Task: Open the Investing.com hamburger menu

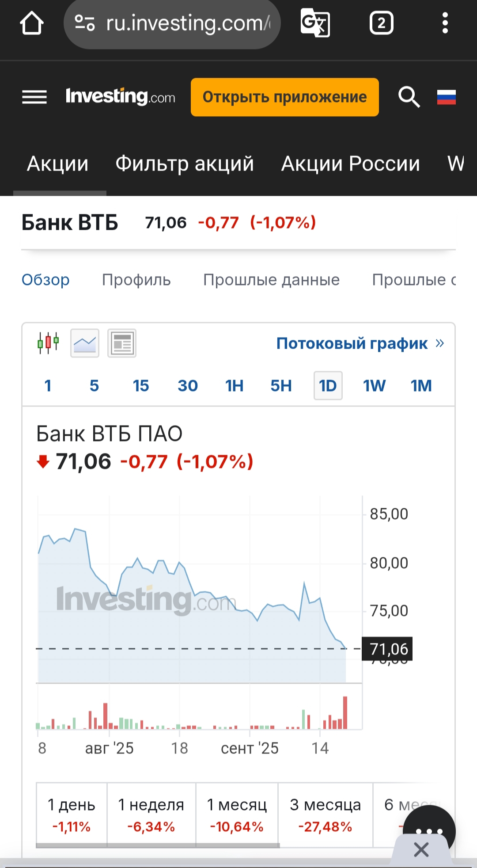Action: click(34, 97)
